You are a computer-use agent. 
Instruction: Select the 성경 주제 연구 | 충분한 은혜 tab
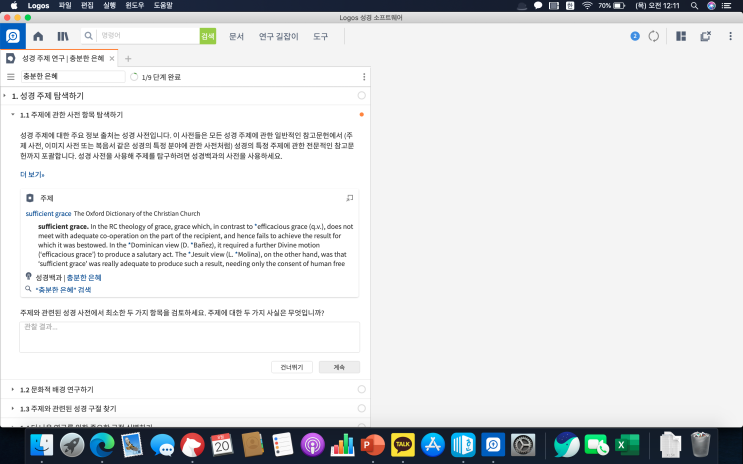click(63, 58)
